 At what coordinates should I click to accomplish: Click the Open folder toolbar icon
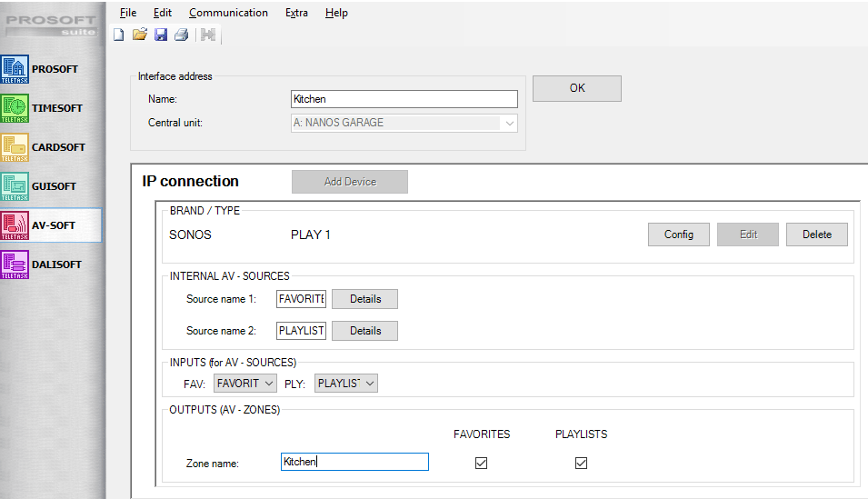[139, 35]
